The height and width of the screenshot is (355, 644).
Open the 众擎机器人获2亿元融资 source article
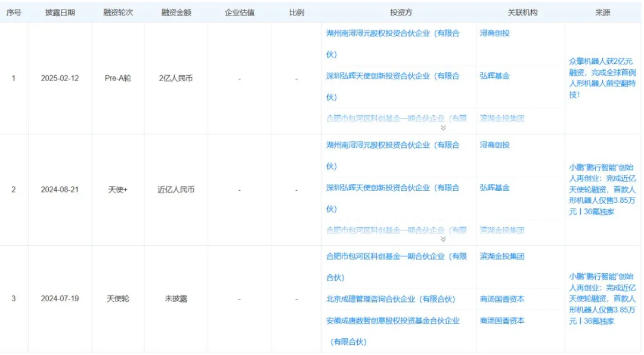[x=602, y=78]
